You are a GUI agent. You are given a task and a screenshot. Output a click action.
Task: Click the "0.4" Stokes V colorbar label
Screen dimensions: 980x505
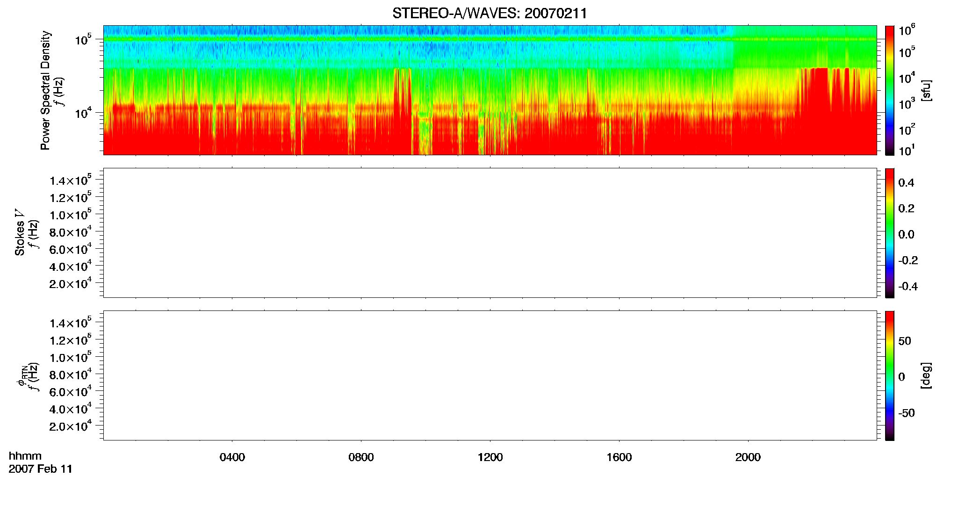click(906, 183)
